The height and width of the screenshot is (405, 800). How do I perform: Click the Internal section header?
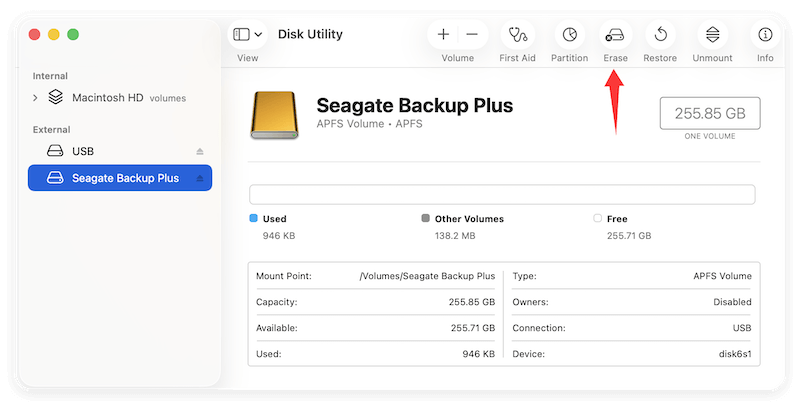tap(50, 76)
